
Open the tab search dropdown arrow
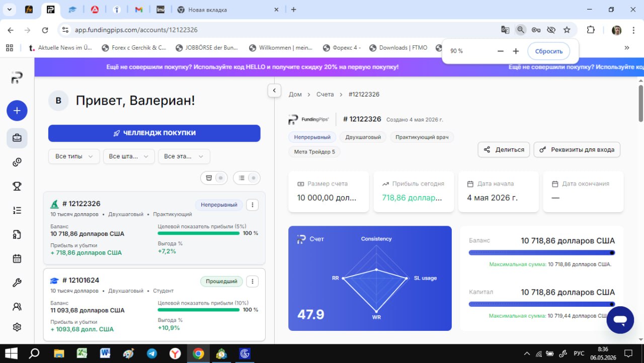(x=9, y=10)
